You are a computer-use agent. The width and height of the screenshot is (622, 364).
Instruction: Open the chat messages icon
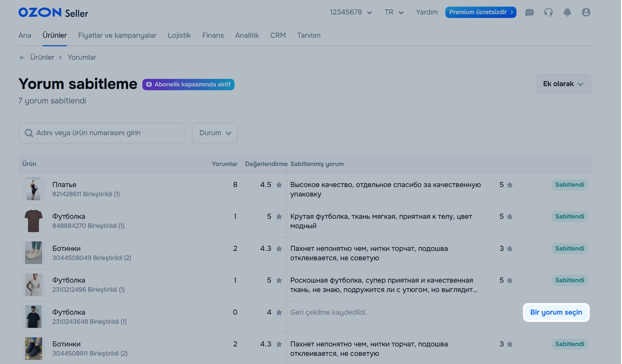click(x=529, y=12)
